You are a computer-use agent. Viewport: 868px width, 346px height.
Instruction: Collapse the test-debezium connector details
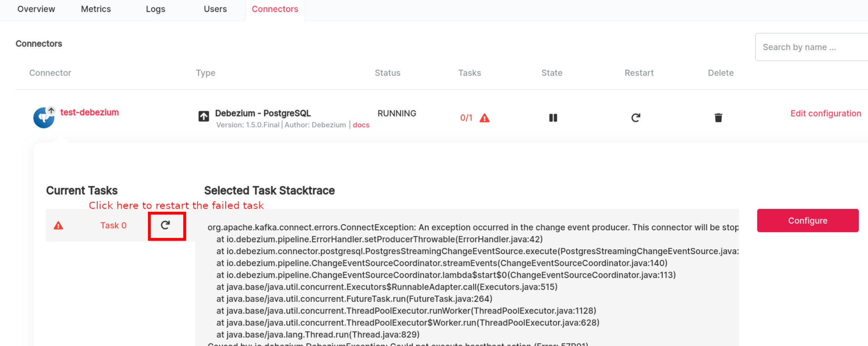coord(89,112)
